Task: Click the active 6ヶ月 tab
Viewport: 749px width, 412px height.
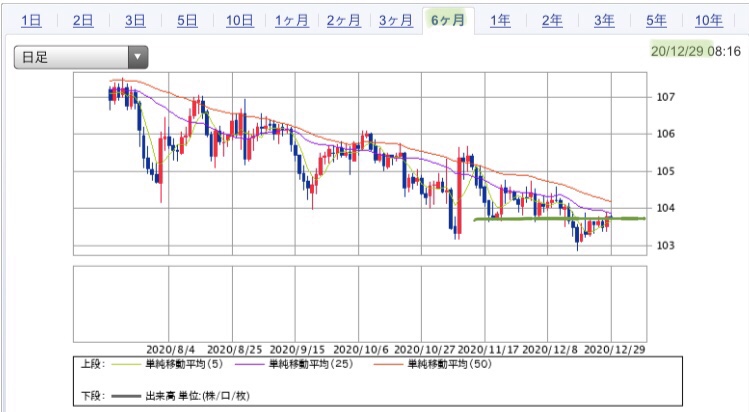Action: [448, 21]
